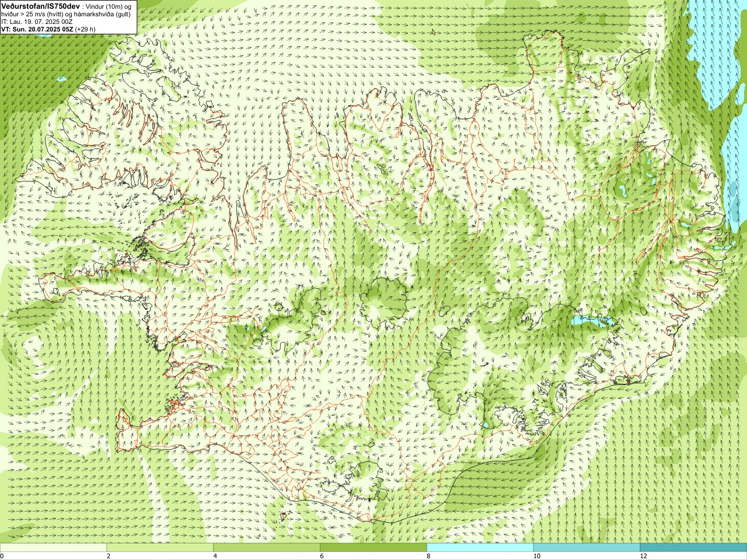Screen dimensions: 747x560
Task: Click the legend label "6"
Action: (x=322, y=556)
